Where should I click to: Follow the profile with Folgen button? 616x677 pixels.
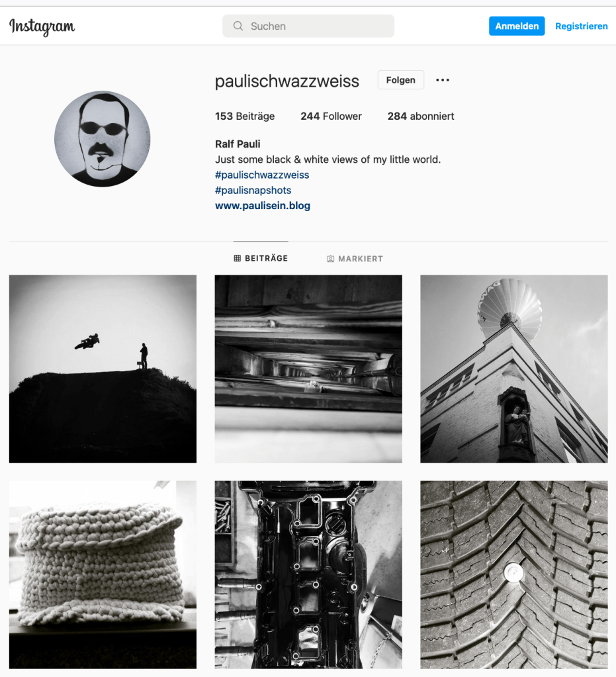coord(400,80)
